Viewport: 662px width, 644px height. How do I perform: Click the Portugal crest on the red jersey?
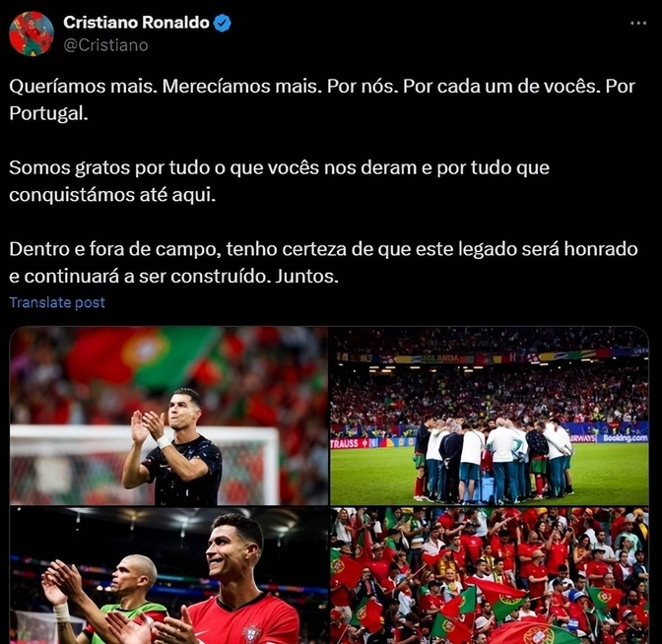pos(251,634)
